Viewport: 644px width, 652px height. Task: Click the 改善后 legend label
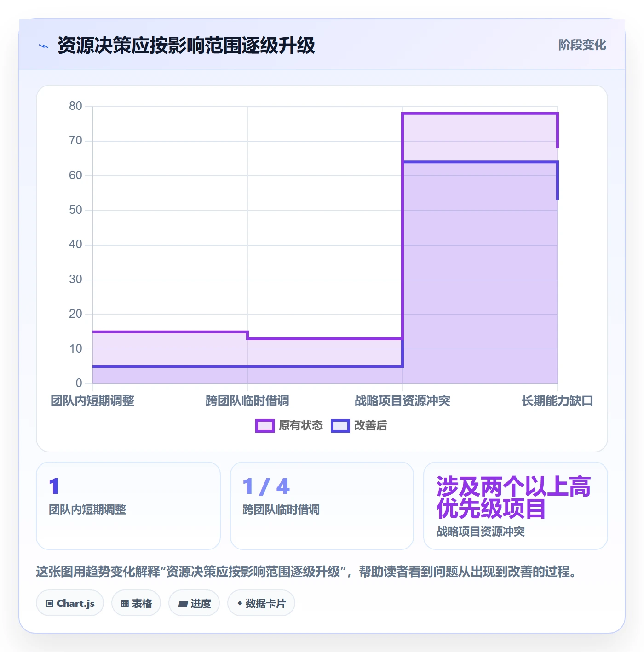click(x=370, y=426)
